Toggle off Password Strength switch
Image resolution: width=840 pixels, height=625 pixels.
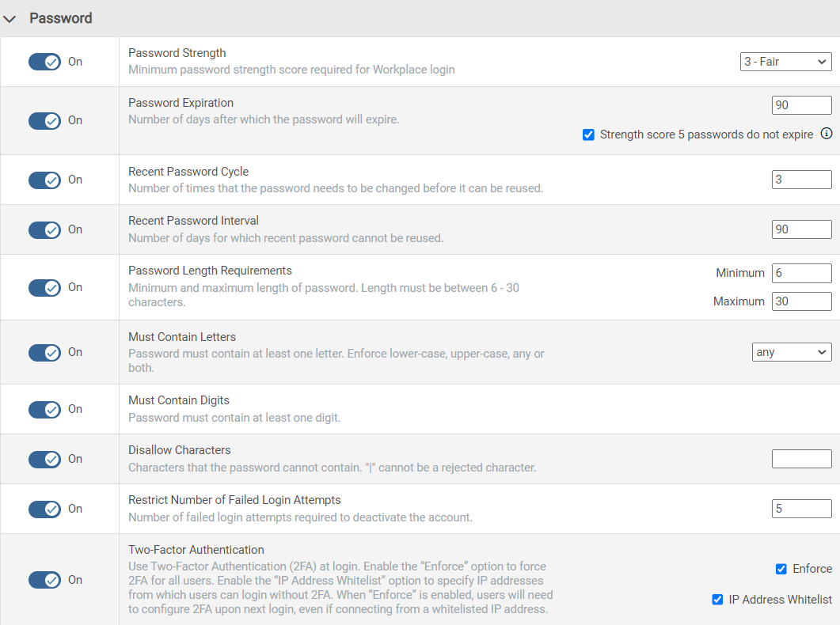click(x=44, y=62)
